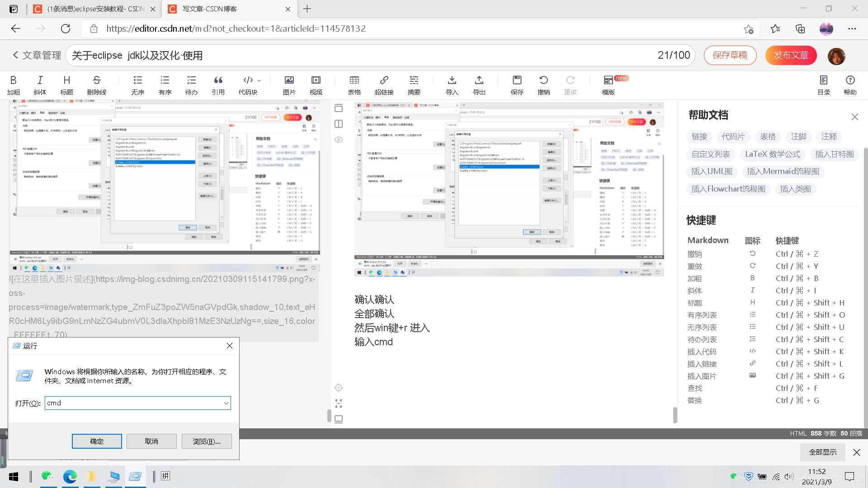Open the article outline via 目录 icon
The image size is (868, 488).
tap(823, 85)
